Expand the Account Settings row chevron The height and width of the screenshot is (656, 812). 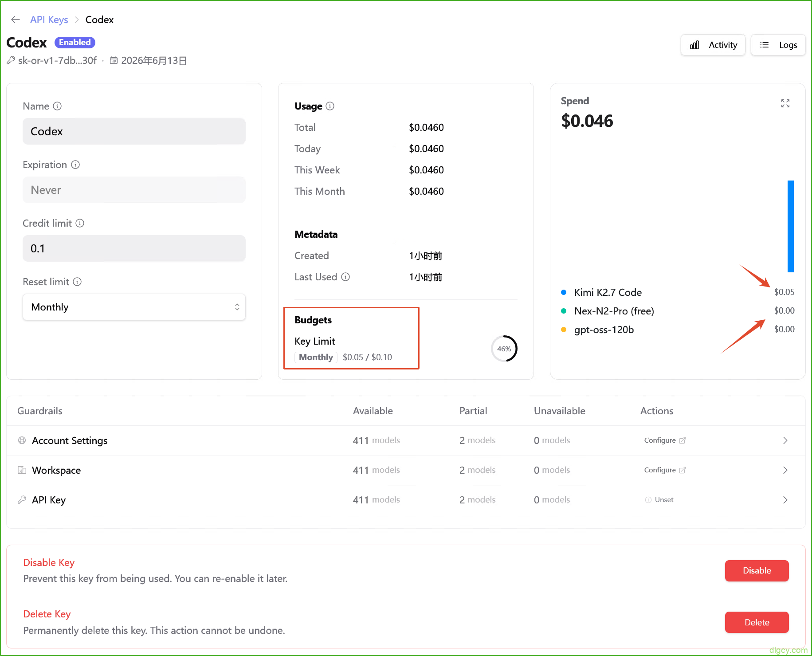point(785,440)
